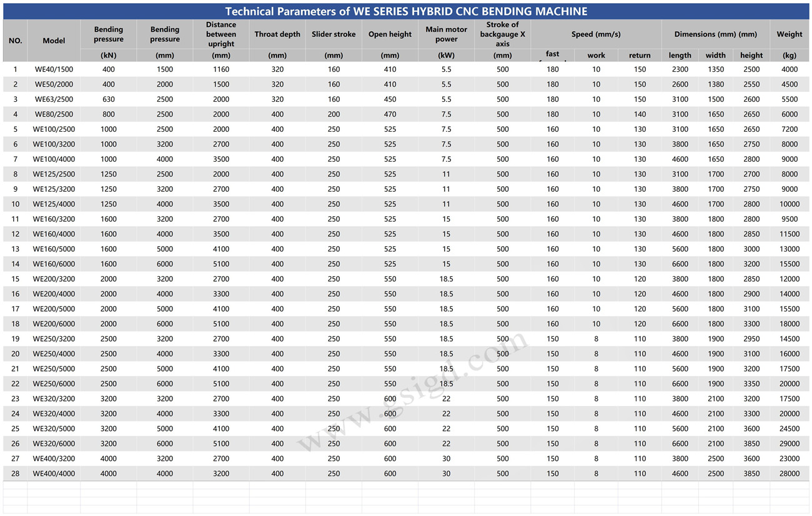
Task: Select model cell 'WE200/6000'
Action: pyautogui.click(x=54, y=324)
